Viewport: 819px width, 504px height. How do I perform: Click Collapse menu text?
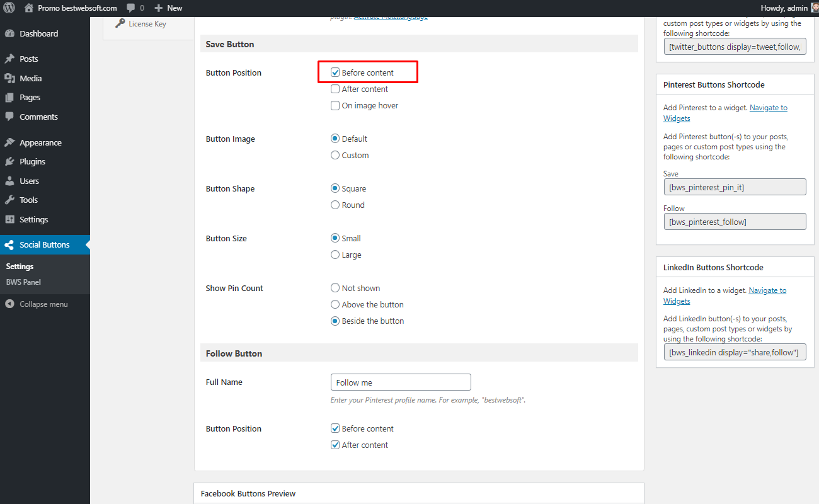point(43,304)
